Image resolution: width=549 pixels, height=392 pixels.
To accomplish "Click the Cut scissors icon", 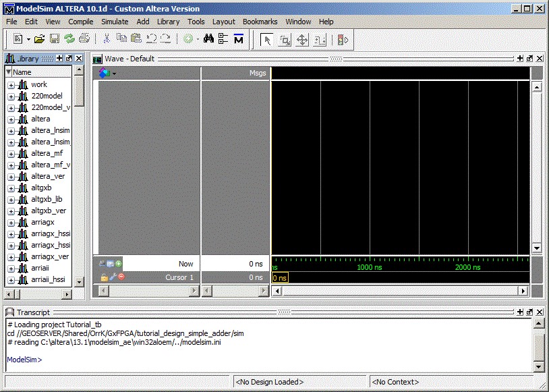I will pos(107,40).
